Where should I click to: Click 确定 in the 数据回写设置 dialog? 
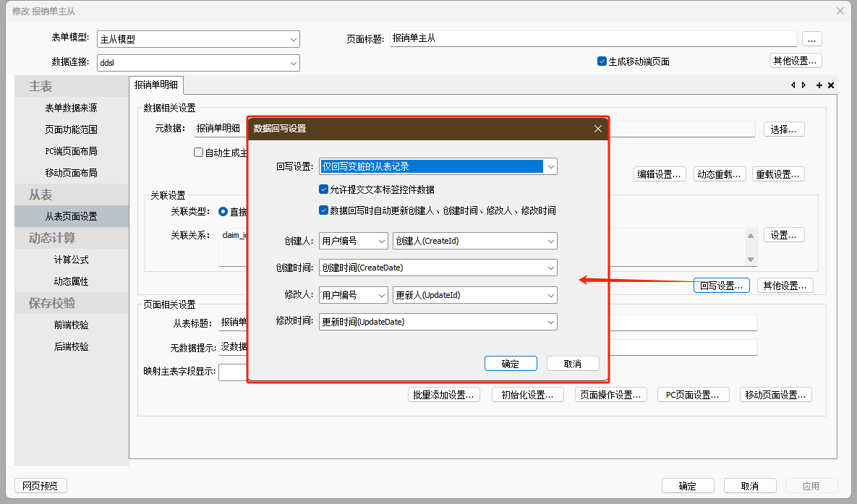click(x=511, y=364)
